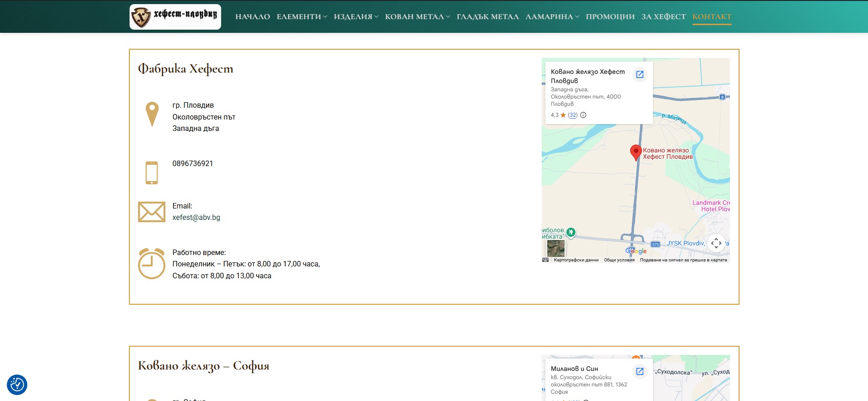Expand the Ламарина dropdown menu
Image resolution: width=868 pixels, height=401 pixels.
click(x=552, y=17)
